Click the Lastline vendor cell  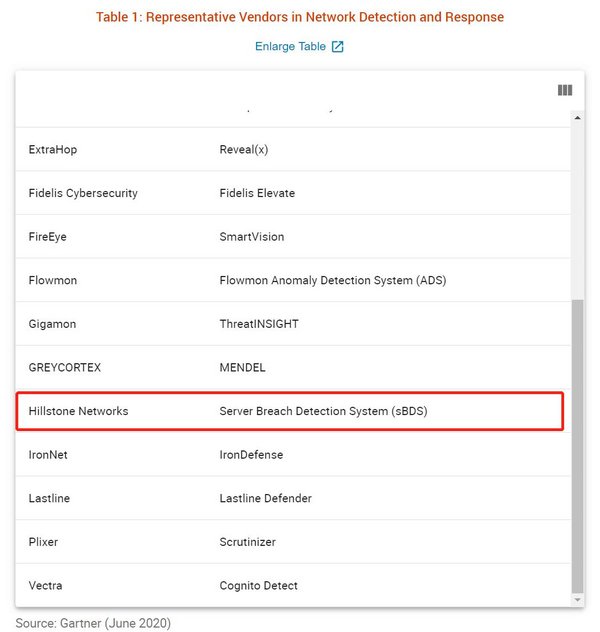tap(49, 498)
